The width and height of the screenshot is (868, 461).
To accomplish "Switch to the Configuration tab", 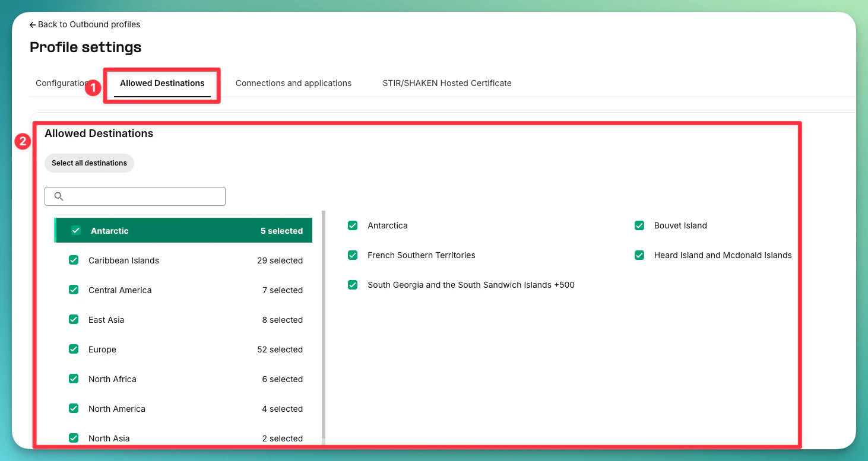I will pos(61,83).
